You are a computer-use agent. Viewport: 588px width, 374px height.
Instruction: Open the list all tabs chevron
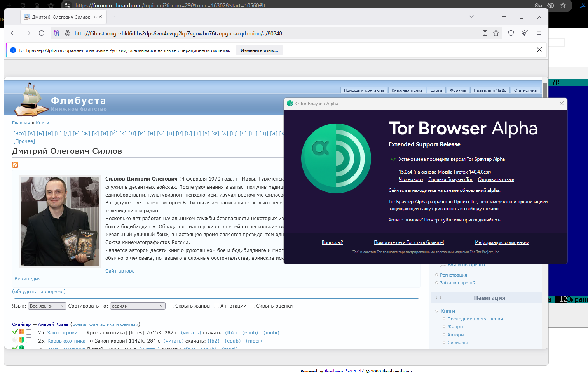point(471,17)
